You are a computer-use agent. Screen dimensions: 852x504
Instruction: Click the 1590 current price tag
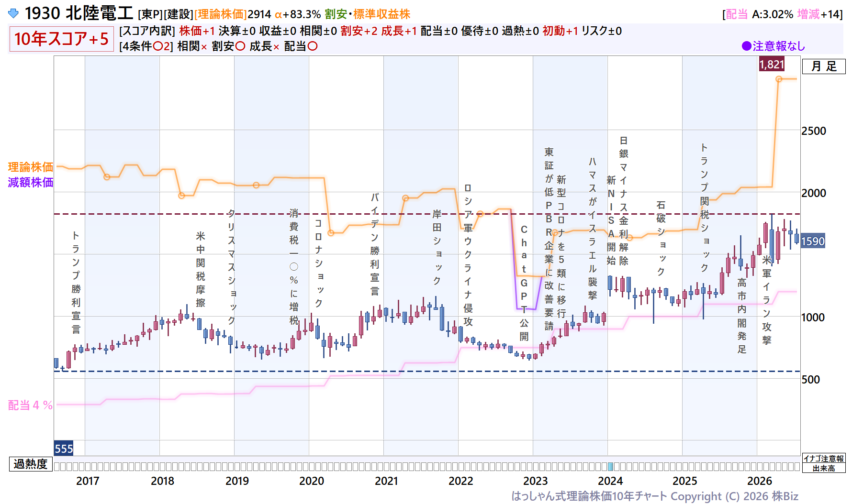click(813, 241)
